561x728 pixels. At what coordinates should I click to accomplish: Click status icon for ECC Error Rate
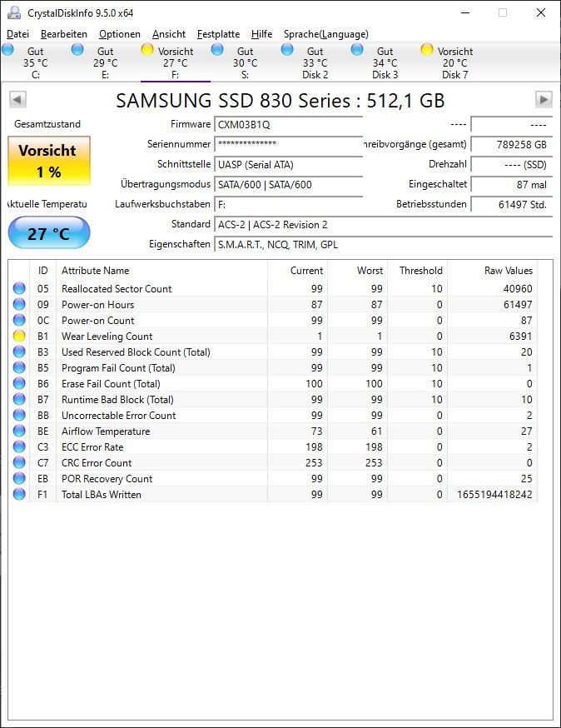pos(19,446)
